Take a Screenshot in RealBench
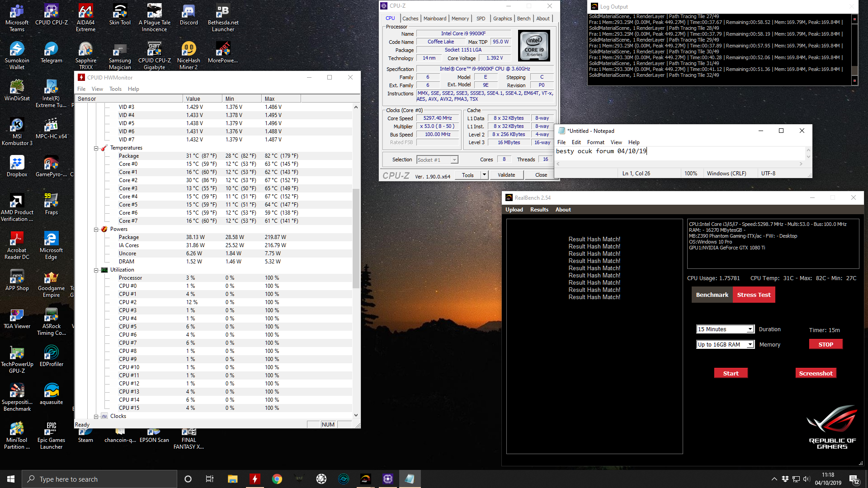868x488 pixels. point(816,373)
